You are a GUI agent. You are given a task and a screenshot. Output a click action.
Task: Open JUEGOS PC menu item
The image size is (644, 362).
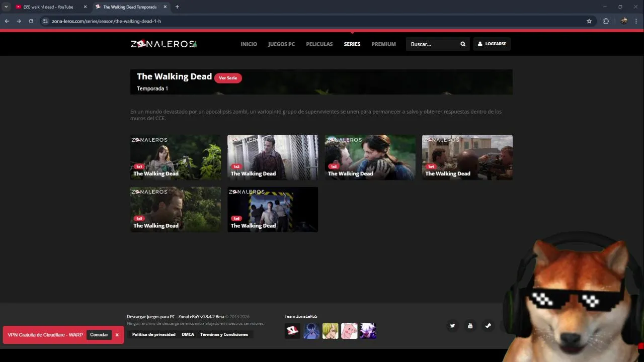pos(281,44)
